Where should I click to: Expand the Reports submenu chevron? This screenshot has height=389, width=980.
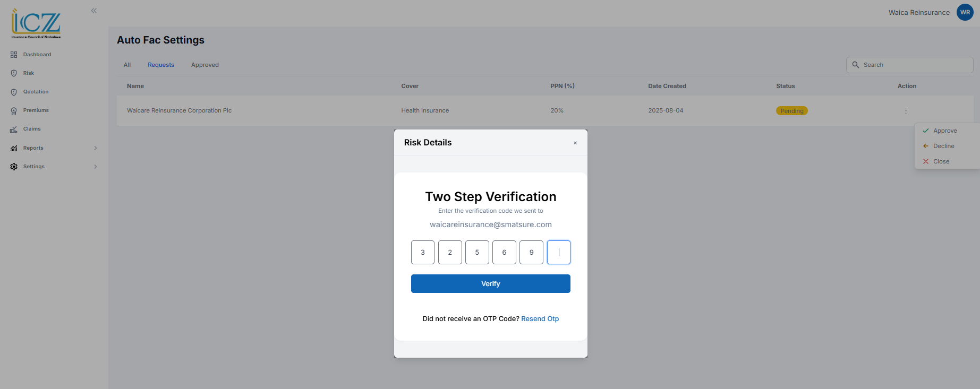[x=96, y=148]
